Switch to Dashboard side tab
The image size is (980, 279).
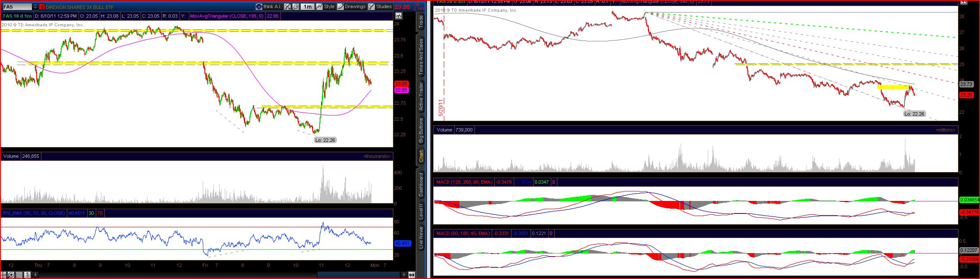pos(421,185)
